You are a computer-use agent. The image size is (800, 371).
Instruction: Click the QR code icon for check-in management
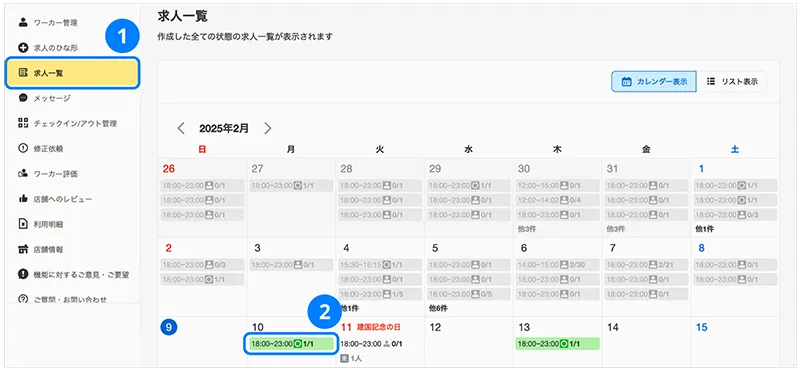coord(22,123)
